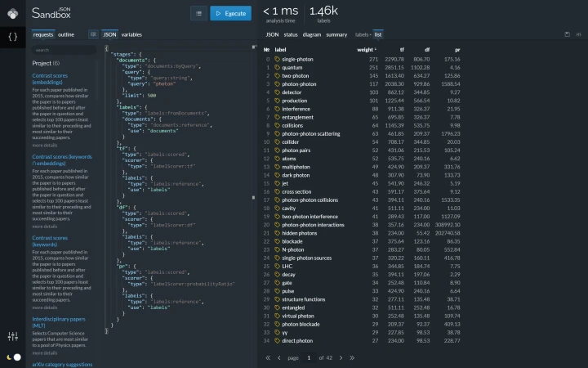Image resolution: width=588 pixels, height=368 pixels.
Task: Open arXiv category suggestions request
Action: point(62,364)
